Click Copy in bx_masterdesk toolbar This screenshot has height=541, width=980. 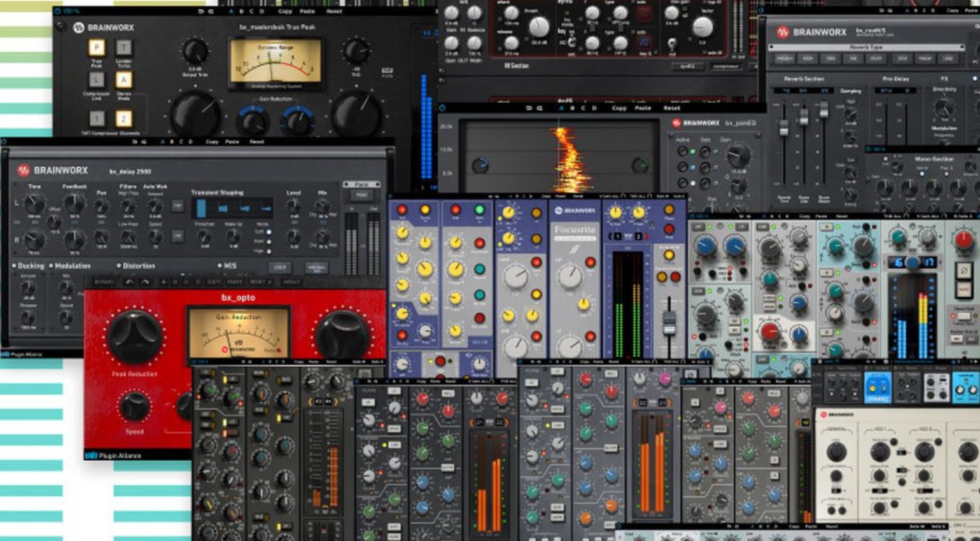[x=285, y=11]
